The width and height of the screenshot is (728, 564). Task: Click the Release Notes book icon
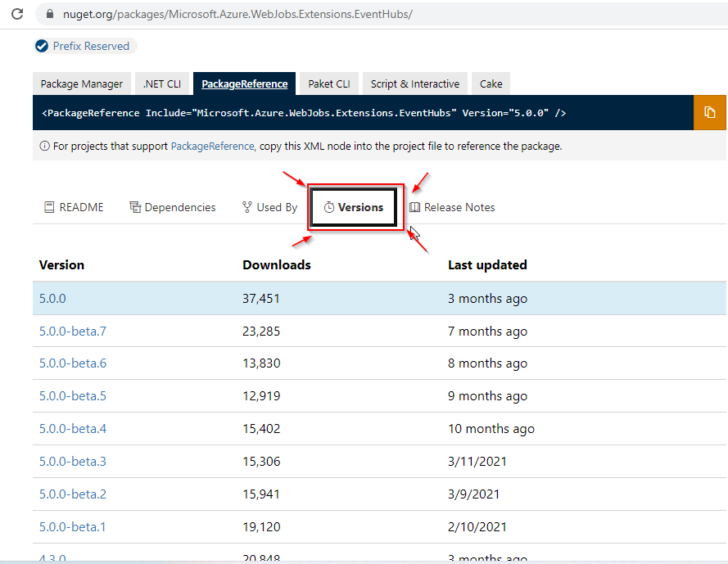(414, 207)
